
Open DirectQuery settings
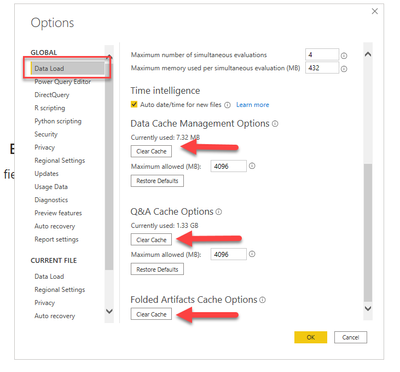coord(52,95)
